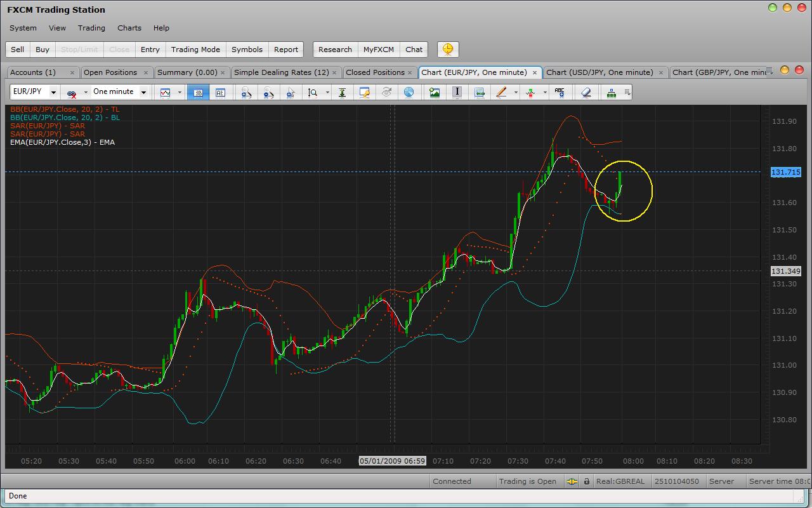The height and width of the screenshot is (508, 812).
Task: Click the data window arrow icon
Action: [x=479, y=92]
